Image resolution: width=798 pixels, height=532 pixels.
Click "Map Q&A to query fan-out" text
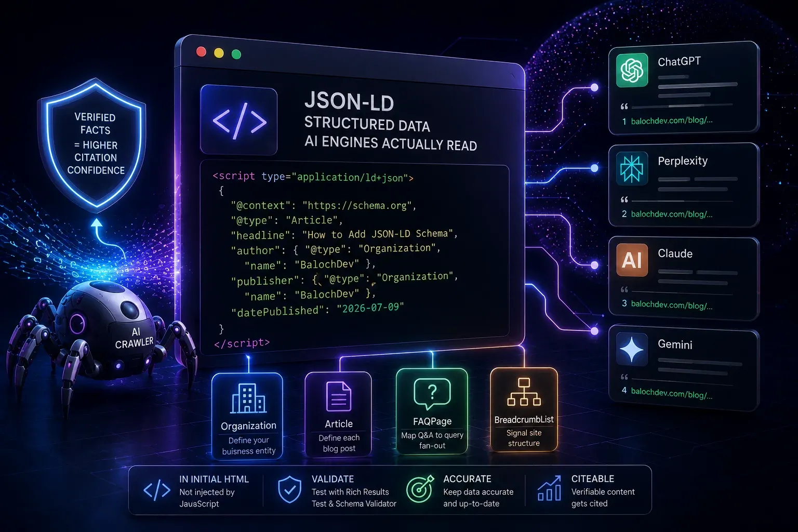(x=432, y=441)
